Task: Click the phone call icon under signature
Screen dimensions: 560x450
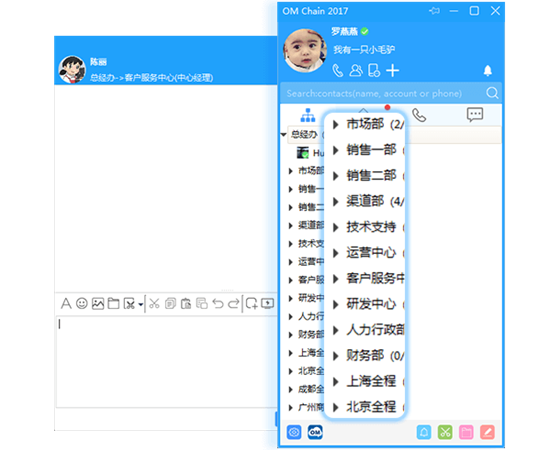Action: 338,70
